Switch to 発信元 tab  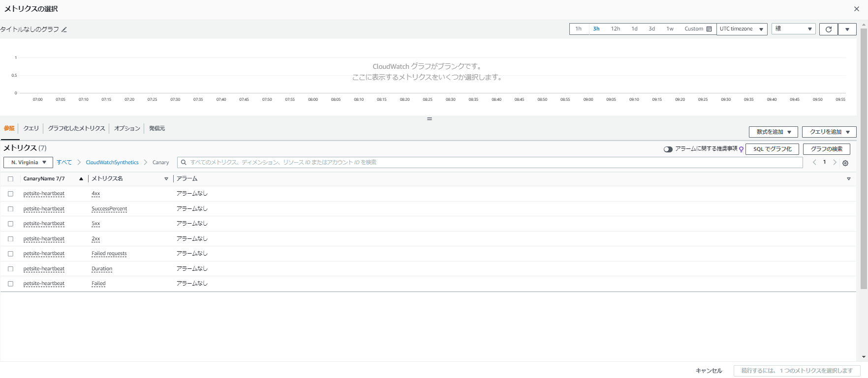tap(157, 128)
